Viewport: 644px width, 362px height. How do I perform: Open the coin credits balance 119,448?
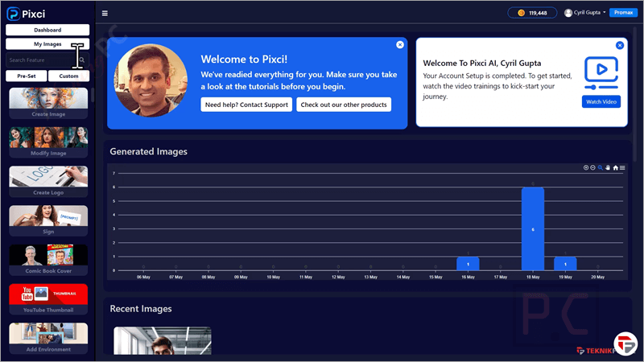532,13
